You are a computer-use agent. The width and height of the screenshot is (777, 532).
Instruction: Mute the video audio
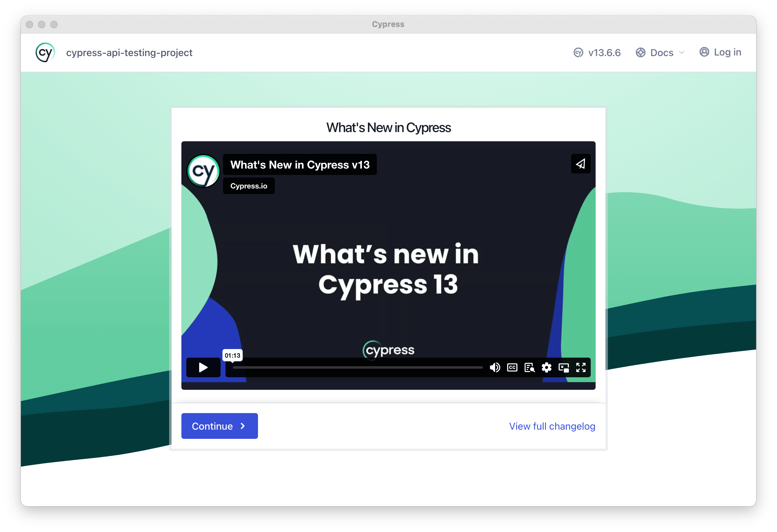[x=495, y=367]
